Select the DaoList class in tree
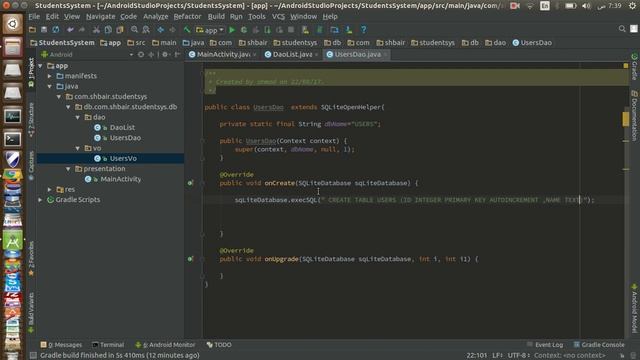The image size is (640, 360). pyautogui.click(x=122, y=128)
